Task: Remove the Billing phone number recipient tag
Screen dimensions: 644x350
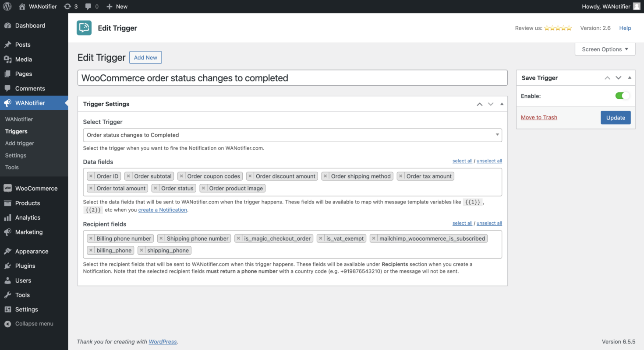Action: pyautogui.click(x=91, y=238)
